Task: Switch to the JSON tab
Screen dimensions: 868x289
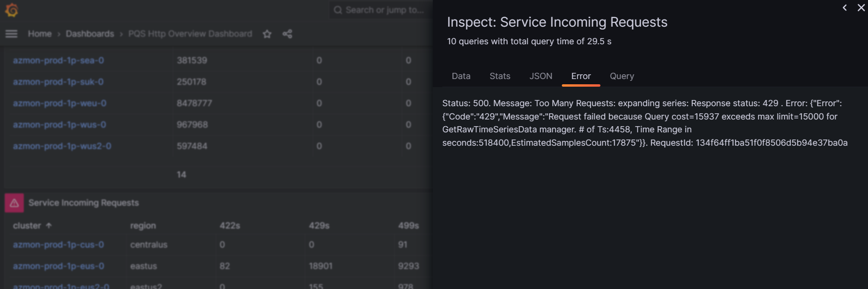Action: click(540, 76)
